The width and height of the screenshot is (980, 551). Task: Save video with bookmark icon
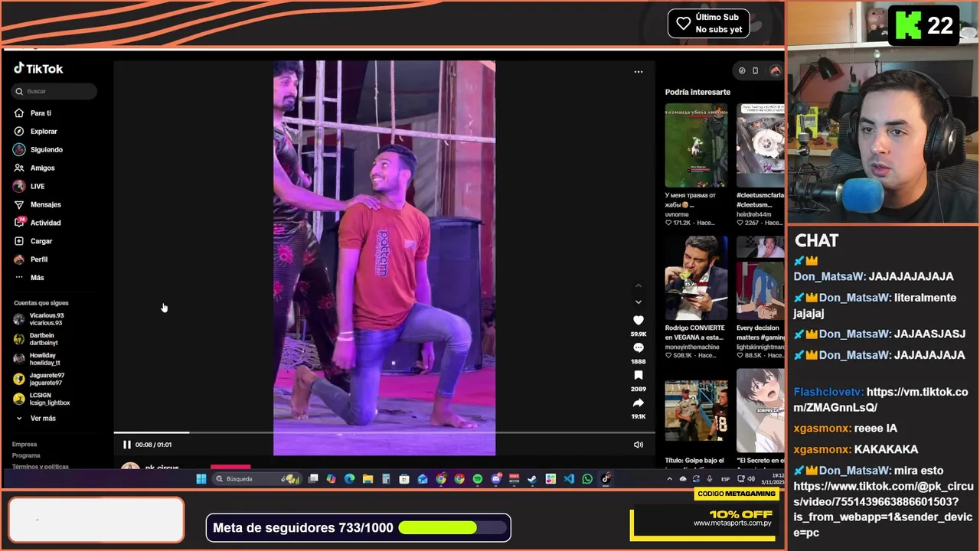coord(639,376)
